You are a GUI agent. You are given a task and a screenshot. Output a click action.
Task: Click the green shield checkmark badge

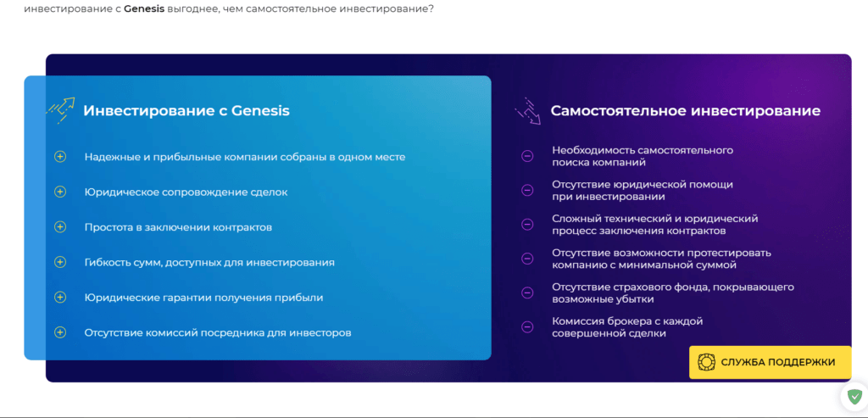coord(856,397)
